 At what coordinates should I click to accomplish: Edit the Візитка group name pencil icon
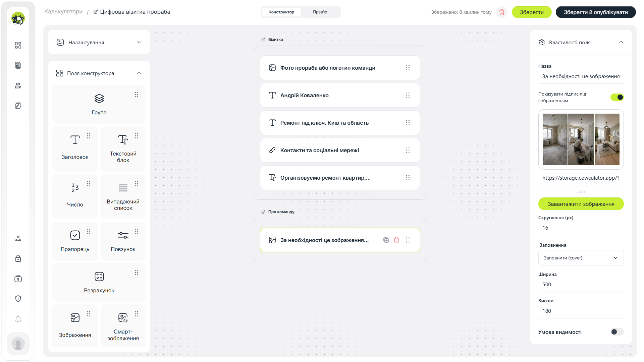(263, 40)
